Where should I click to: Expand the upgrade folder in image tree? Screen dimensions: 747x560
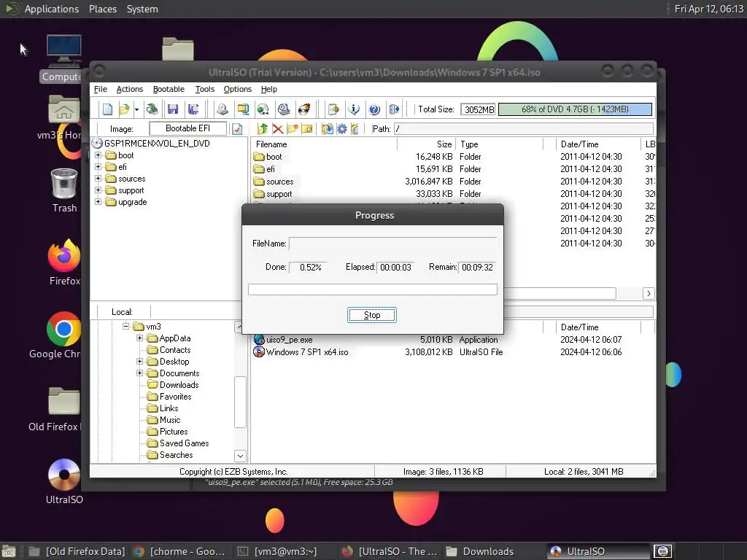coord(98,202)
